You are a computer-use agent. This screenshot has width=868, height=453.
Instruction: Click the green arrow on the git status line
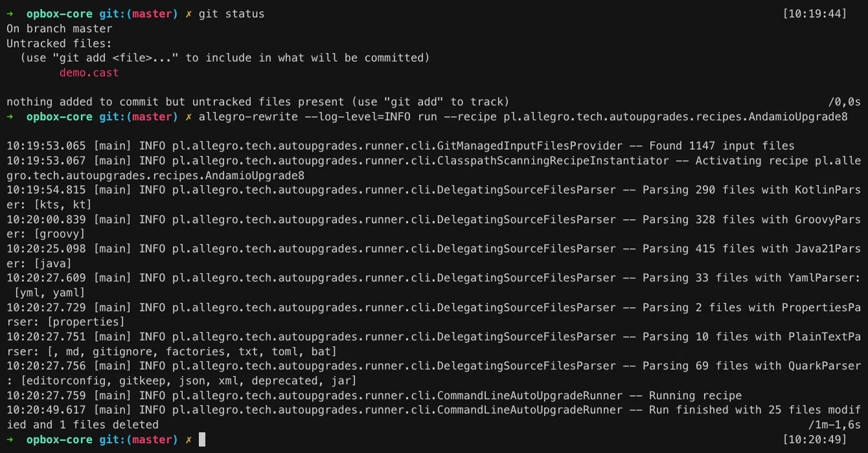point(10,14)
